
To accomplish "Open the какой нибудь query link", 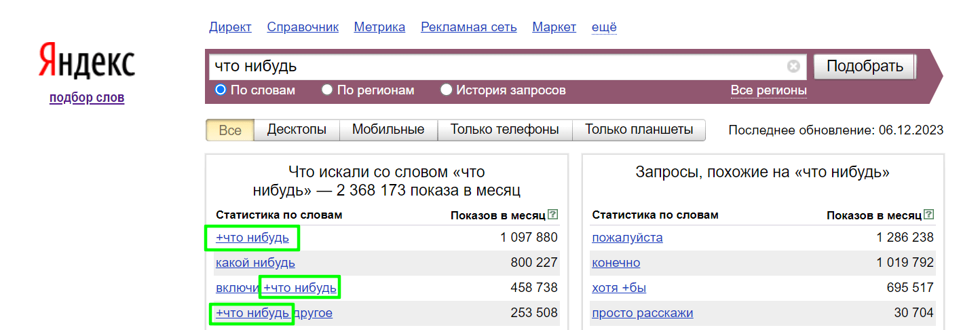I will coord(255,263).
